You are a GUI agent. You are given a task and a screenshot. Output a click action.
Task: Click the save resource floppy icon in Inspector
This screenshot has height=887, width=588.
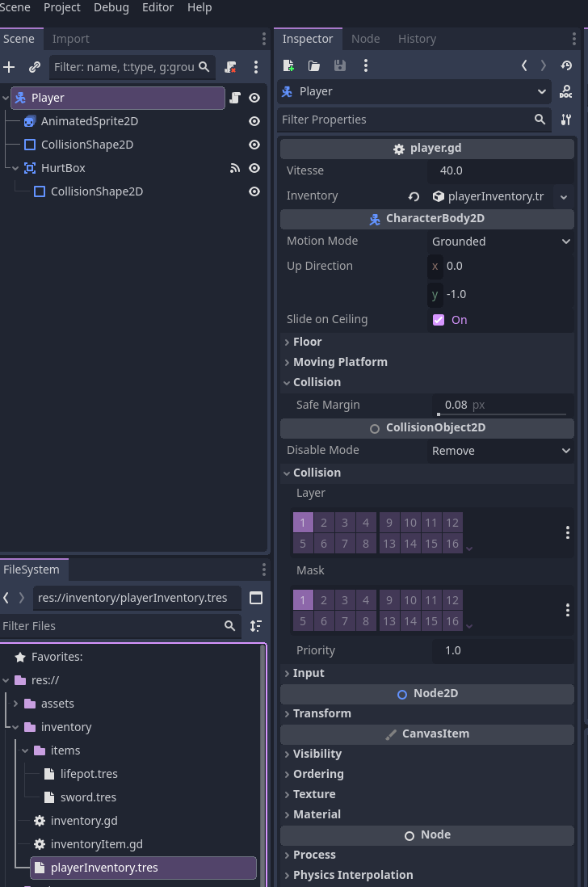339,65
